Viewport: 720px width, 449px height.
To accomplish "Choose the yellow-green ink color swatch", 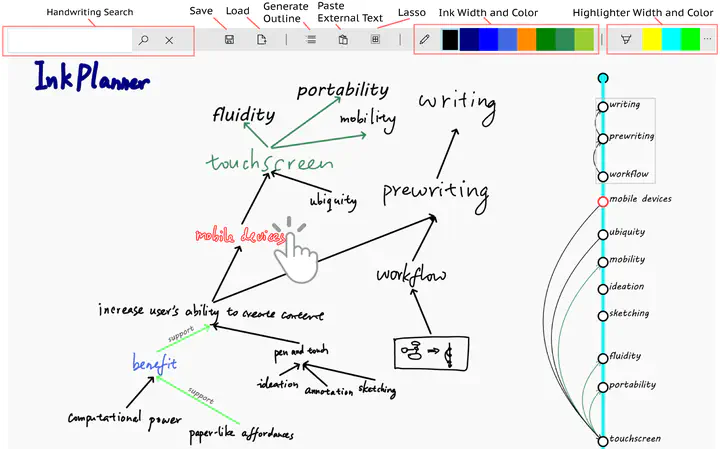I will coord(584,39).
